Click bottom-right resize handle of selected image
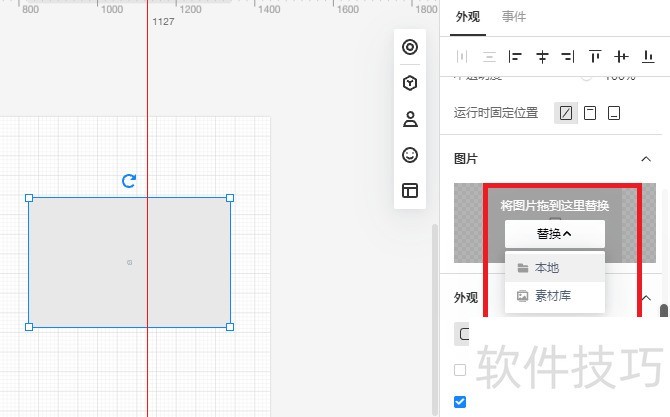This screenshot has width=670, height=417. (x=230, y=327)
